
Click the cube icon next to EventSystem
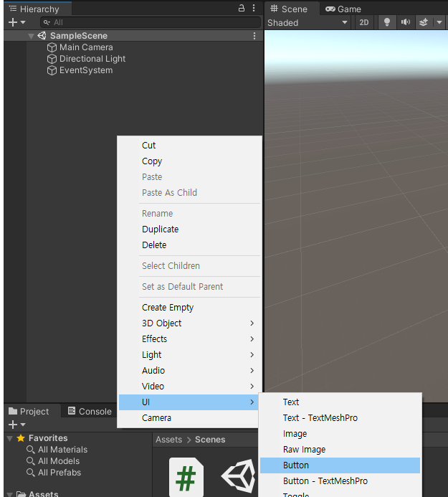point(52,70)
